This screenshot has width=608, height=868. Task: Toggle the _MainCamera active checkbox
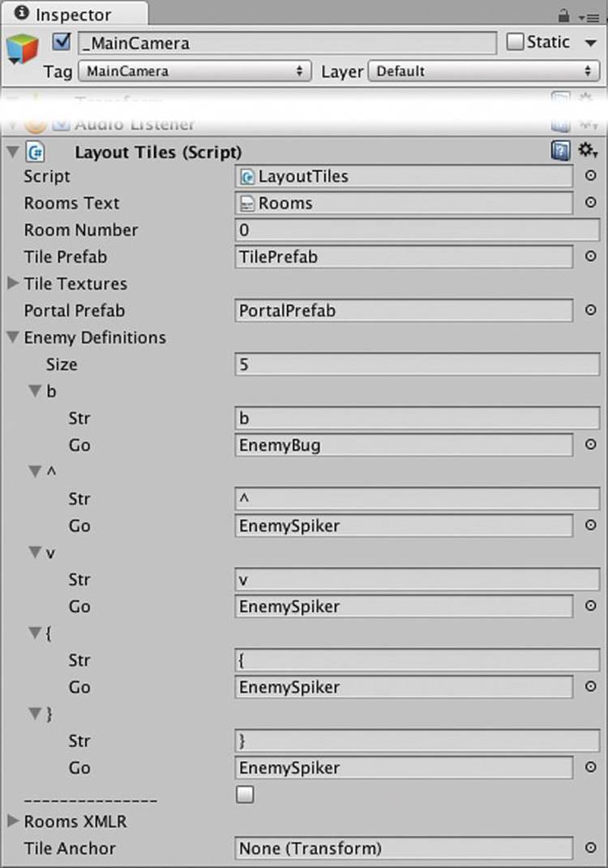62,41
